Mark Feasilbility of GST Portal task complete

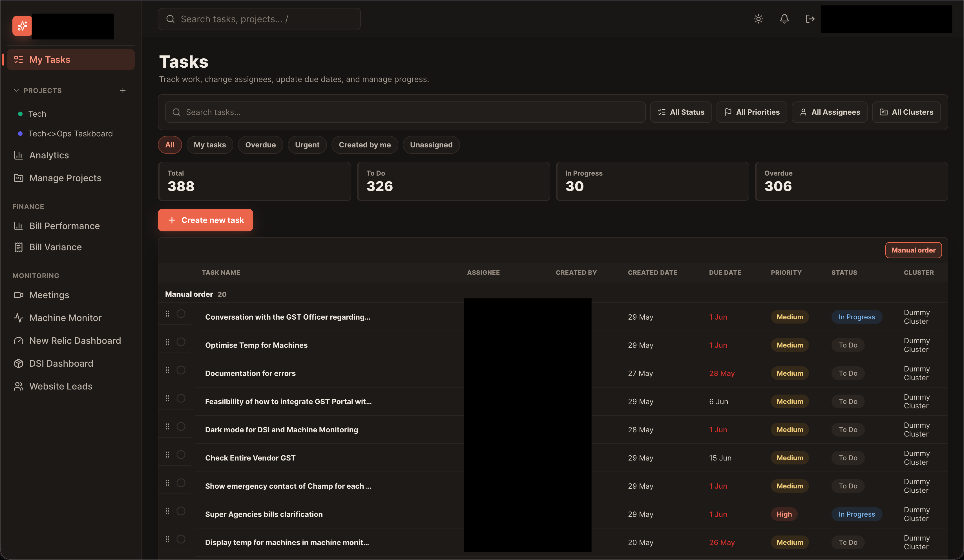[181, 398]
